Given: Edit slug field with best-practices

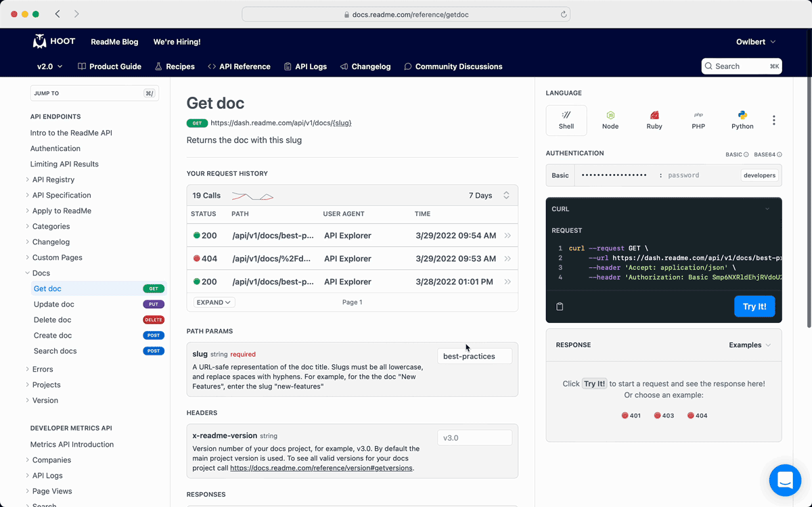Looking at the screenshot, I should tap(474, 356).
